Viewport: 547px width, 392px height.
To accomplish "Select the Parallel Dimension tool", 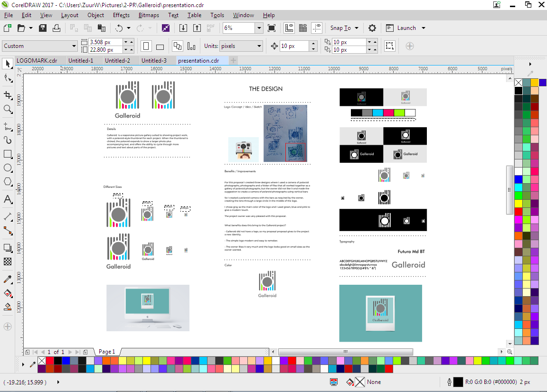I will tap(8, 216).
